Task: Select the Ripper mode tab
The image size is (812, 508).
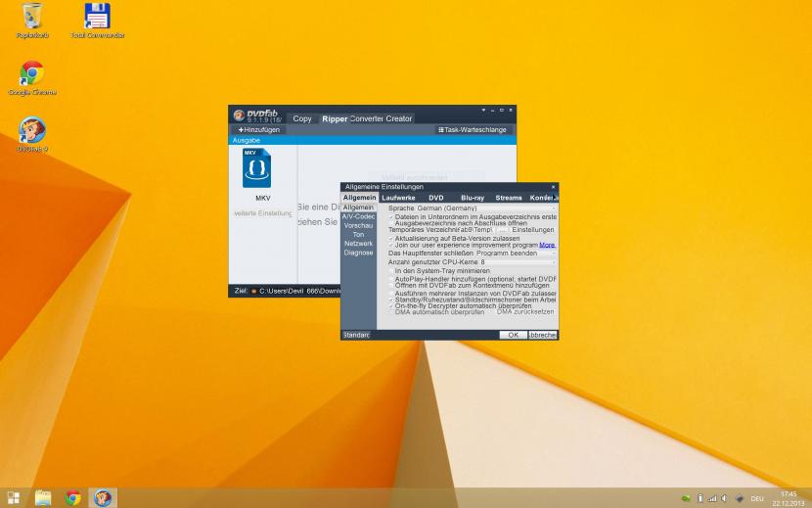Action: pos(335,118)
